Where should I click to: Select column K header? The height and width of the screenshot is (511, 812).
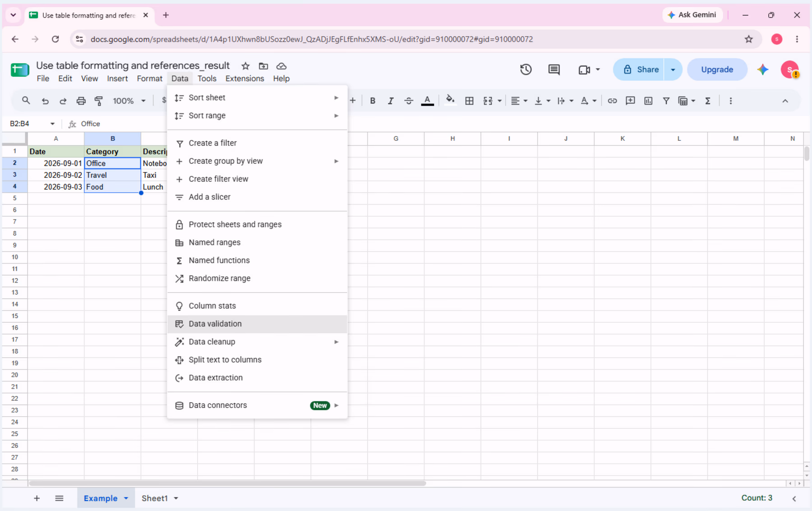click(622, 139)
